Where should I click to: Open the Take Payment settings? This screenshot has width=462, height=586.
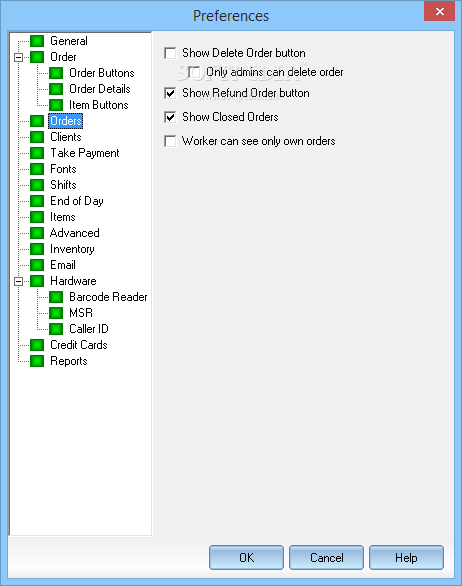(85, 153)
